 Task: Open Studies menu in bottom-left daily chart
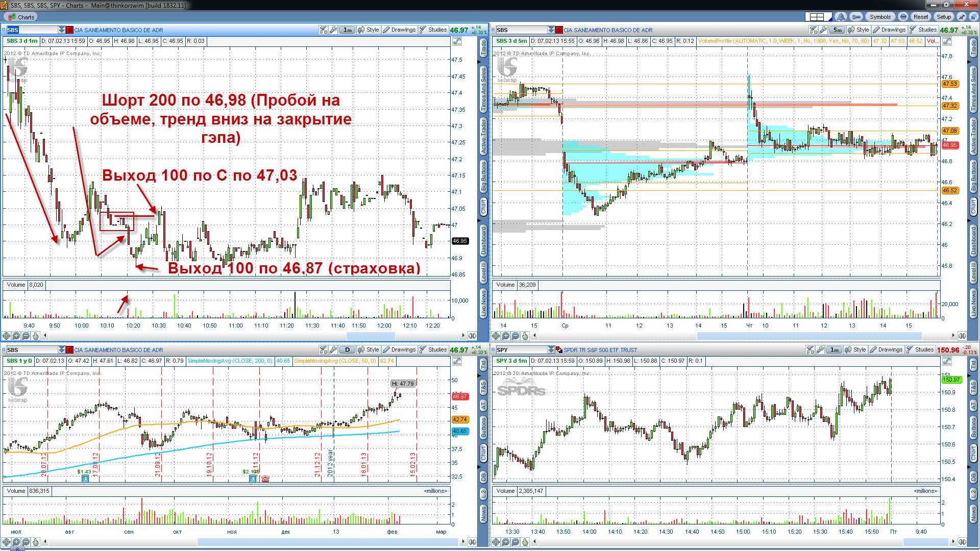click(433, 350)
